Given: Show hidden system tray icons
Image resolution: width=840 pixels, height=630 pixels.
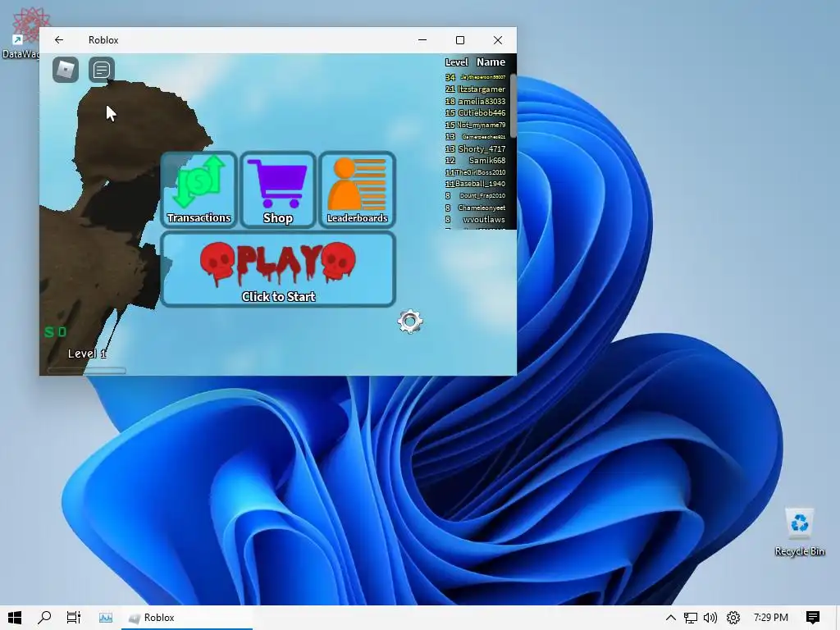Looking at the screenshot, I should tap(671, 618).
